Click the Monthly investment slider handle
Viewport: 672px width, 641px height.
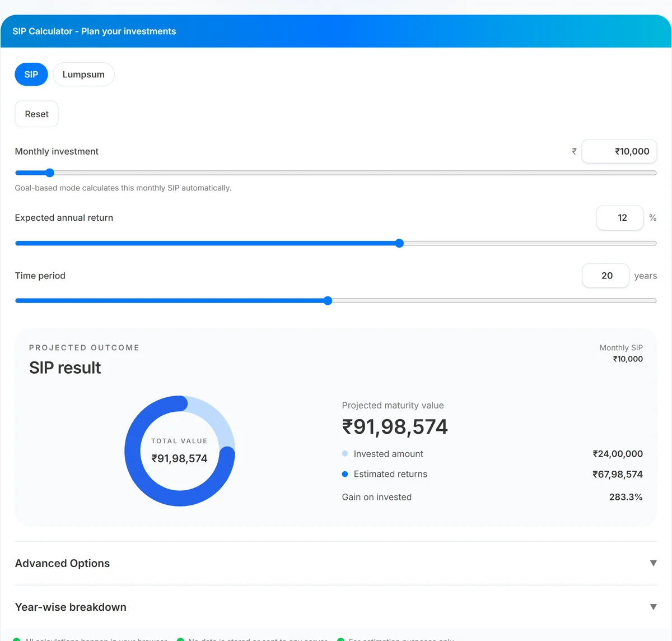pos(49,173)
